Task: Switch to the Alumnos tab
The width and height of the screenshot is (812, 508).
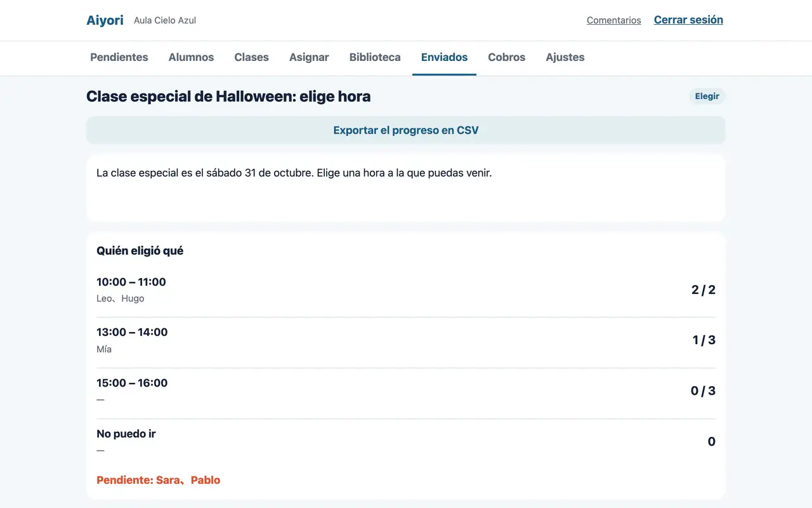Action: coord(191,57)
